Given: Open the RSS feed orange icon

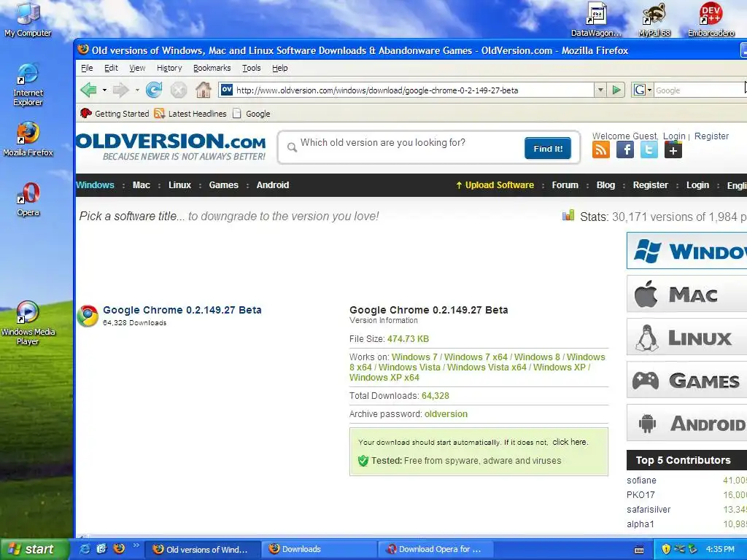Looking at the screenshot, I should click(x=601, y=150).
